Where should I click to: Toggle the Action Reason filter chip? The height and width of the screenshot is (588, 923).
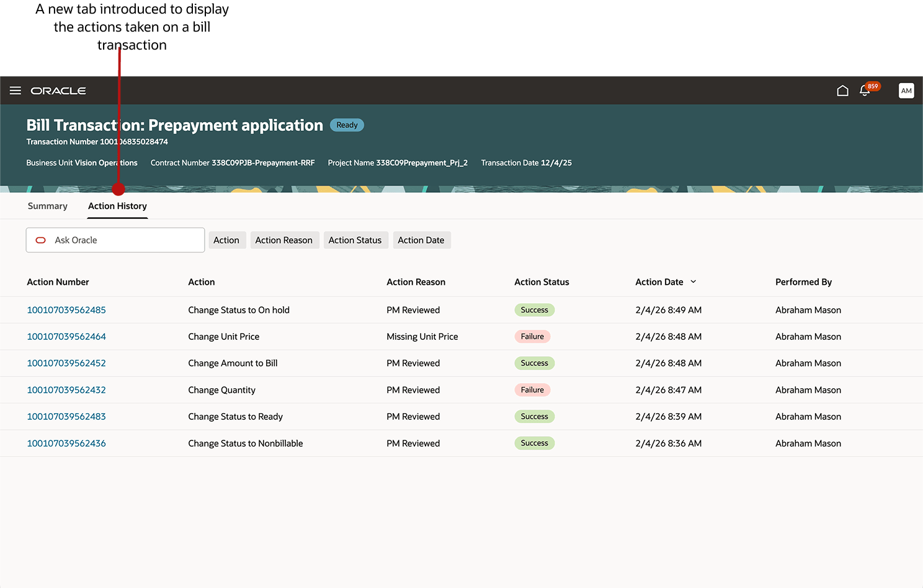pyautogui.click(x=285, y=240)
